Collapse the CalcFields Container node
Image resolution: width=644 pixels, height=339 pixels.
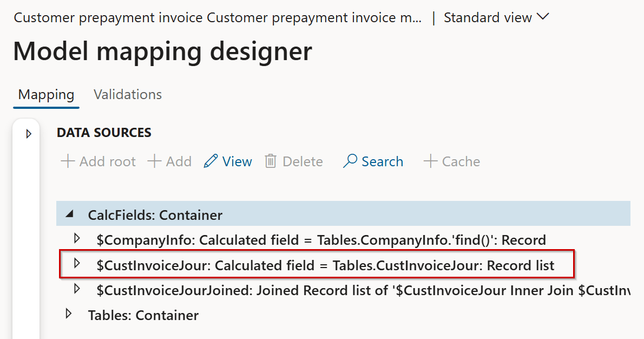tap(70, 214)
